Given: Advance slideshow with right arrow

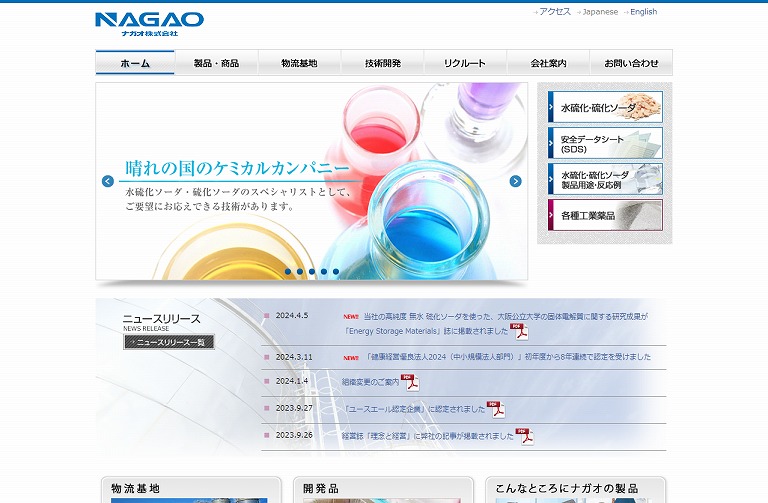Looking at the screenshot, I should (x=515, y=181).
